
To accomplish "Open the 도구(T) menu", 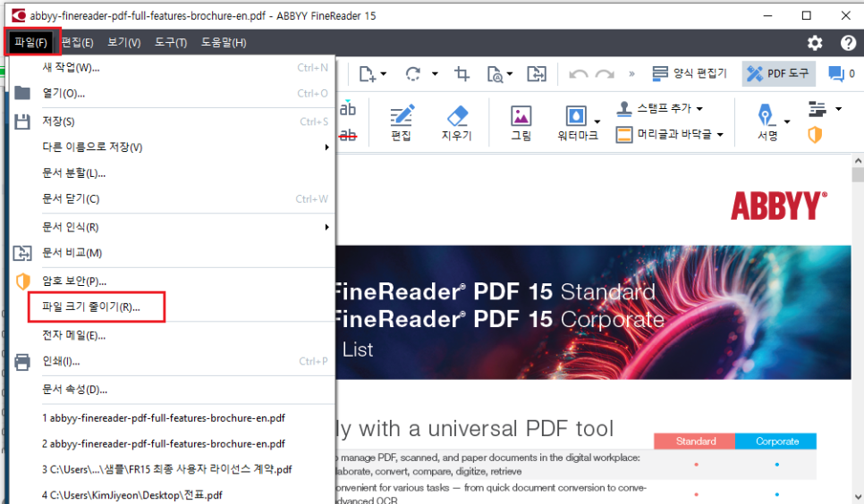I will point(171,42).
